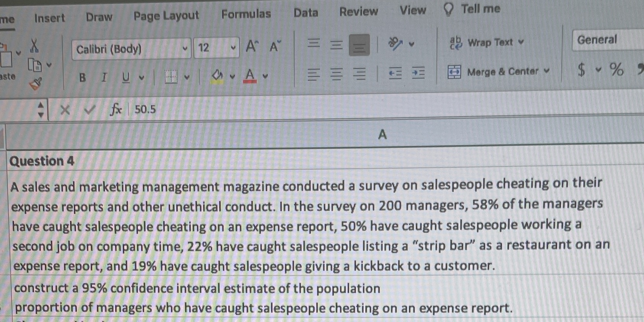Open Wrap Text dropdown arrow
The width and height of the screenshot is (644, 322).
coord(520,42)
